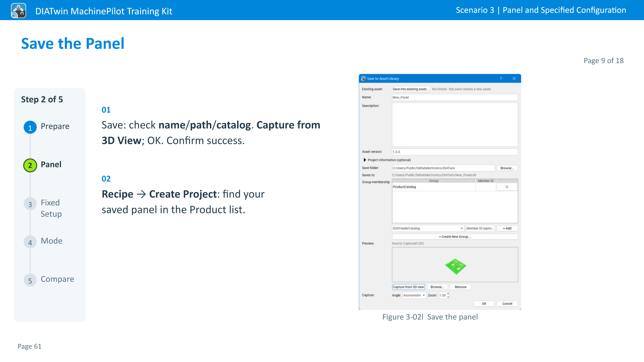The image size is (644, 362).
Task: Close the Save to Asset Library dialog
Action: point(514,78)
